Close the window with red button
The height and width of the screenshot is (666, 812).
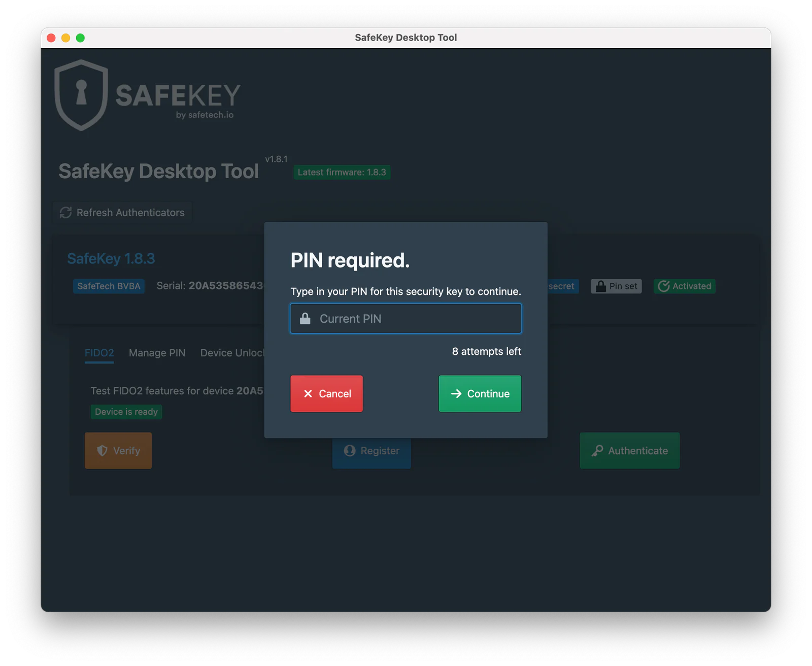coord(51,38)
